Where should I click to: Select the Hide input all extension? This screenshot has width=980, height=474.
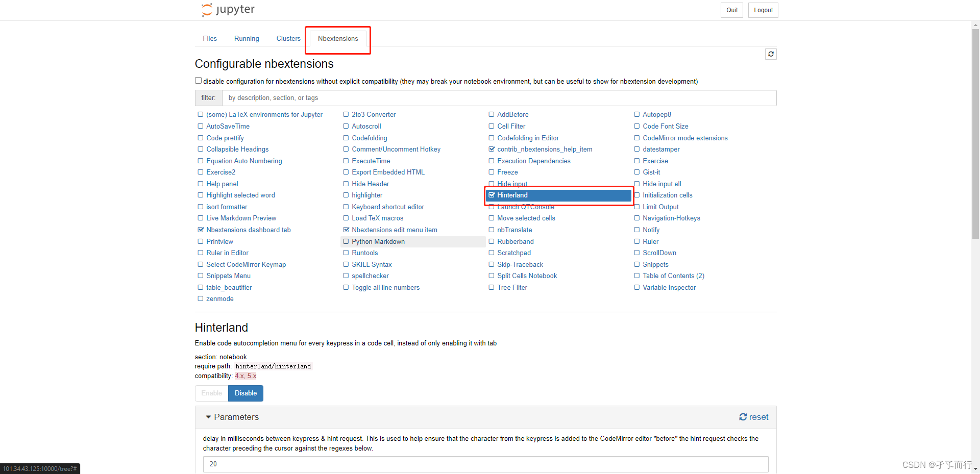(x=661, y=184)
